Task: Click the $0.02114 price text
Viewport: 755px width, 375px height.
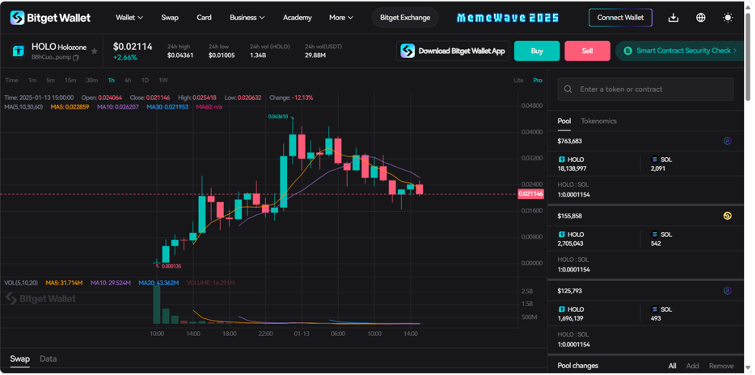Action: click(x=132, y=47)
